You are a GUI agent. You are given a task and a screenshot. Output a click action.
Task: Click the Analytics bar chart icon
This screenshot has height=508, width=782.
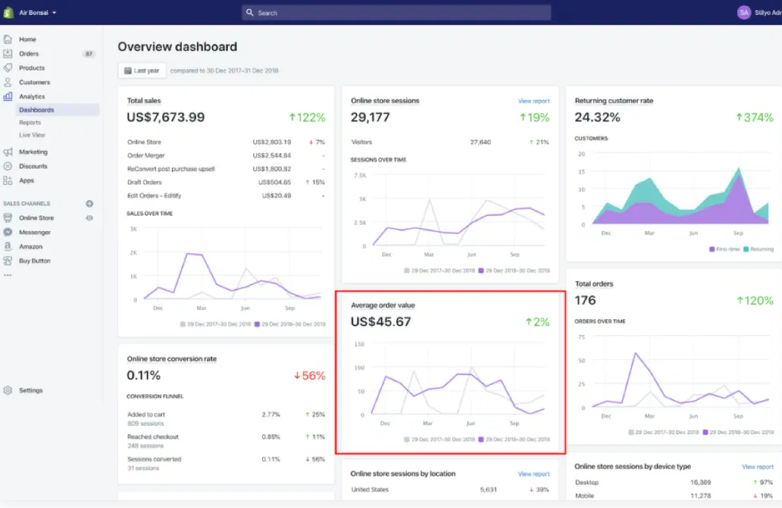8,96
